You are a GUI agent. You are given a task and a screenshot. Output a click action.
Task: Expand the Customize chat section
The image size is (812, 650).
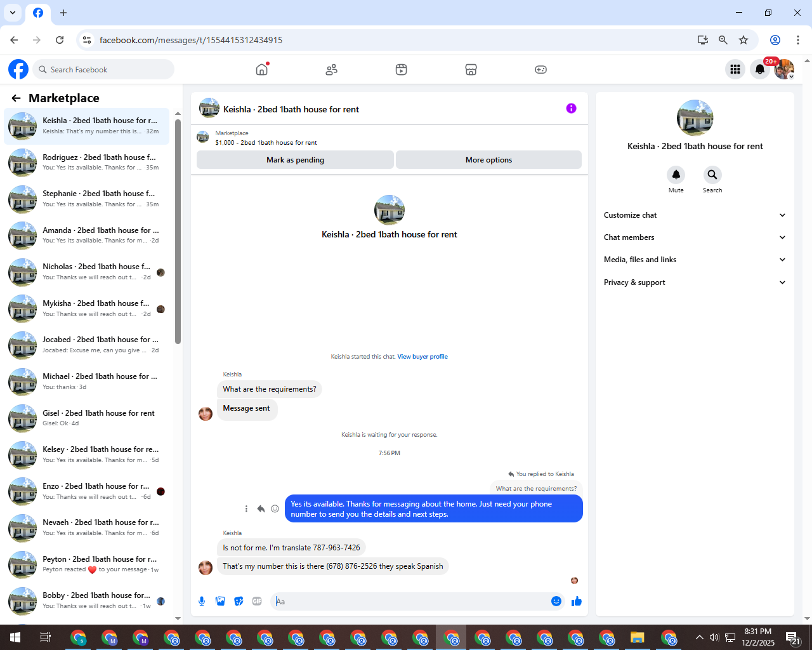695,215
